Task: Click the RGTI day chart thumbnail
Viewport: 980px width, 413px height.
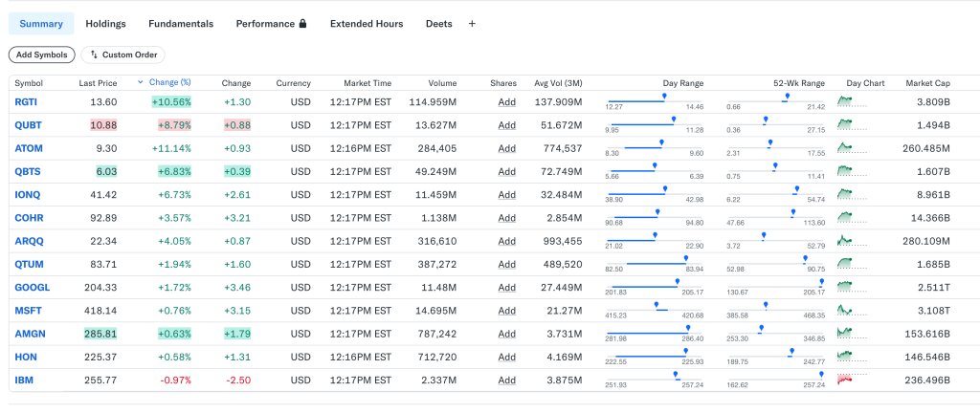Action: tap(853, 101)
